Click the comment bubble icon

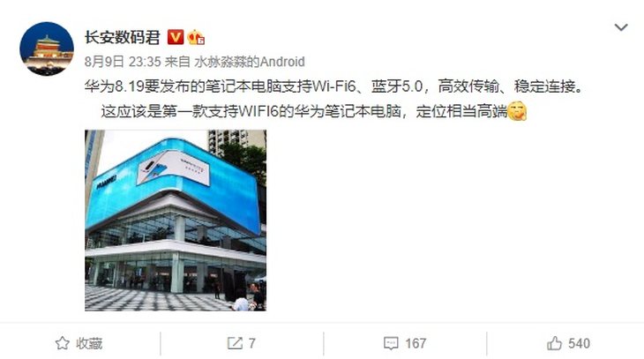(x=391, y=343)
